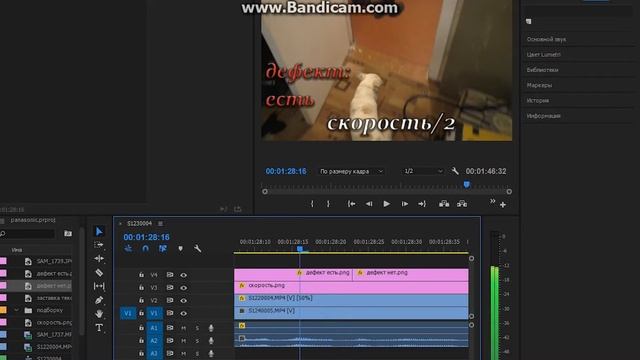Screen dimensions: 640x360
Task: Step back one frame
Action: click(369, 204)
